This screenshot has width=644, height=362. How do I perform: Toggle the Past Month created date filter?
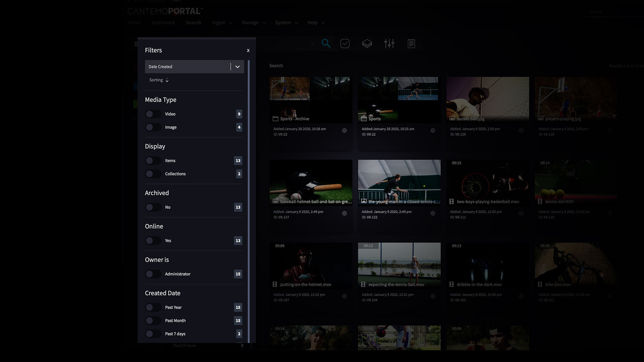click(x=153, y=321)
